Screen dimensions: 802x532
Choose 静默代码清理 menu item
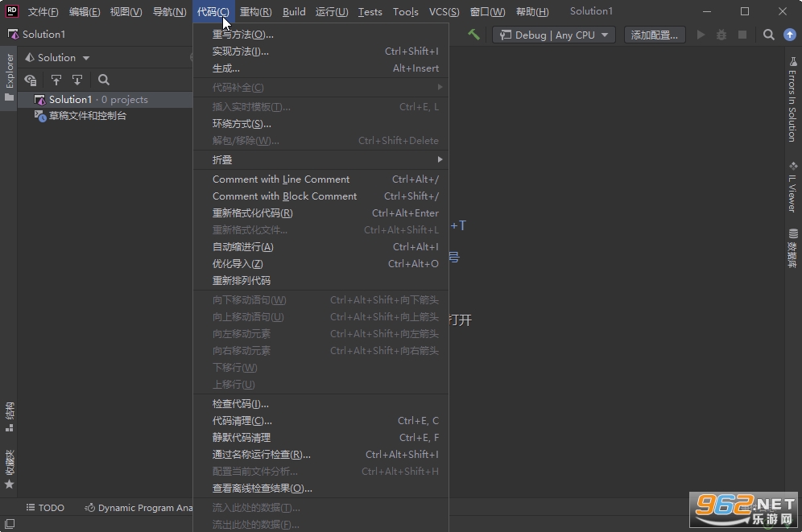[320, 438]
